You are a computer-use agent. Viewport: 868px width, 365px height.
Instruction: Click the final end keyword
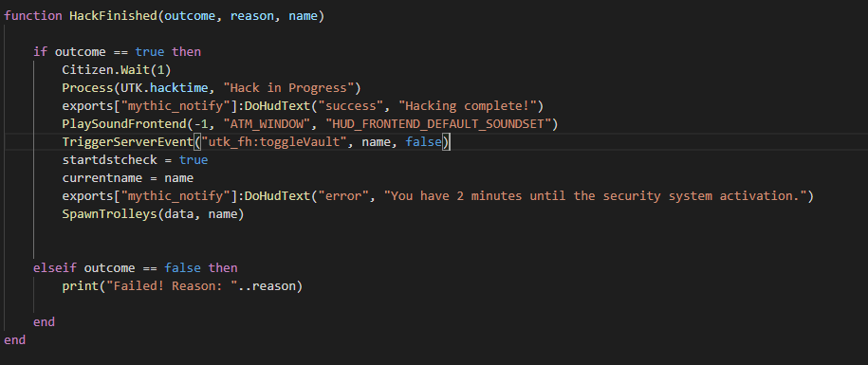point(15,340)
